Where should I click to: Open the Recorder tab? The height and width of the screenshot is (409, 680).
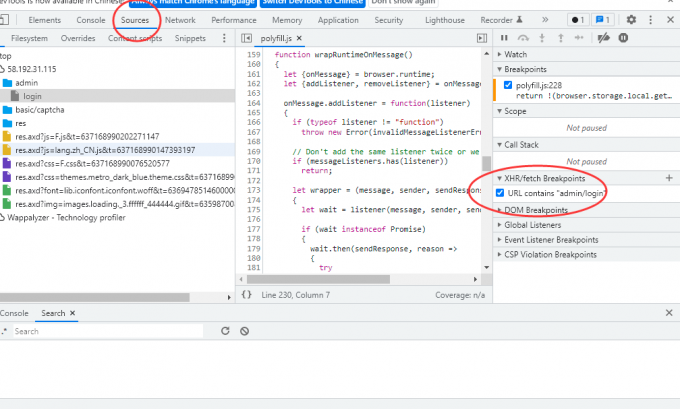click(x=501, y=20)
